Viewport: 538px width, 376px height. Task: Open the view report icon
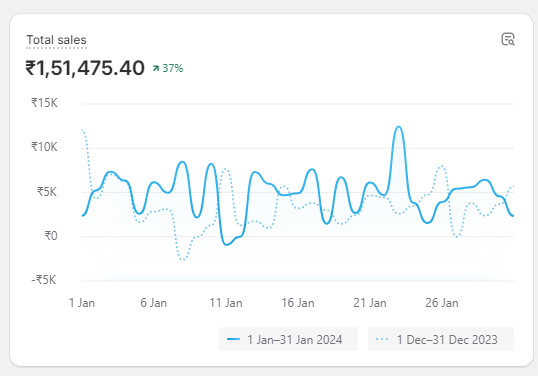tap(508, 39)
